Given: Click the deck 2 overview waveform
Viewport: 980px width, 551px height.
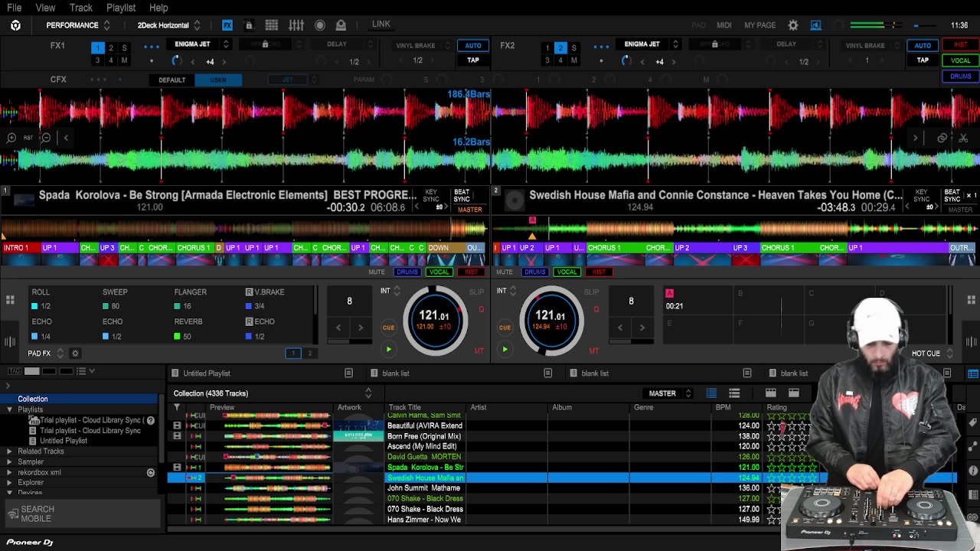Looking at the screenshot, I should [735, 228].
